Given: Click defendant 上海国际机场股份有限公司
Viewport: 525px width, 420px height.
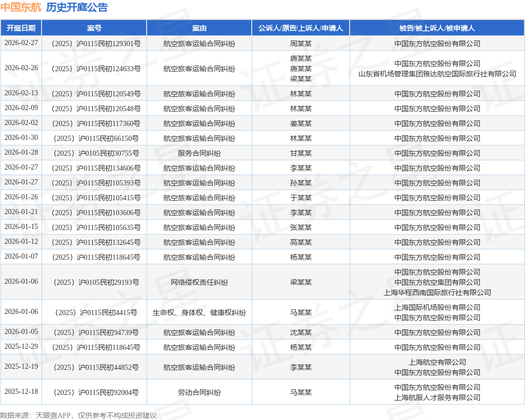Looking at the screenshot, I should click(437, 307).
